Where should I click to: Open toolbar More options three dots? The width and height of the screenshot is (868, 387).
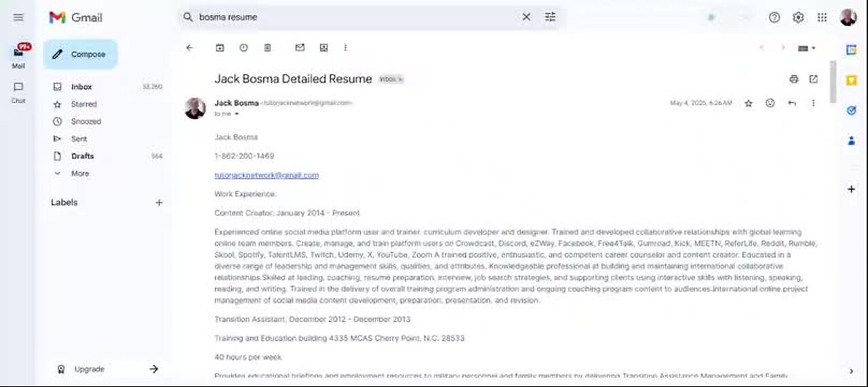pos(345,47)
